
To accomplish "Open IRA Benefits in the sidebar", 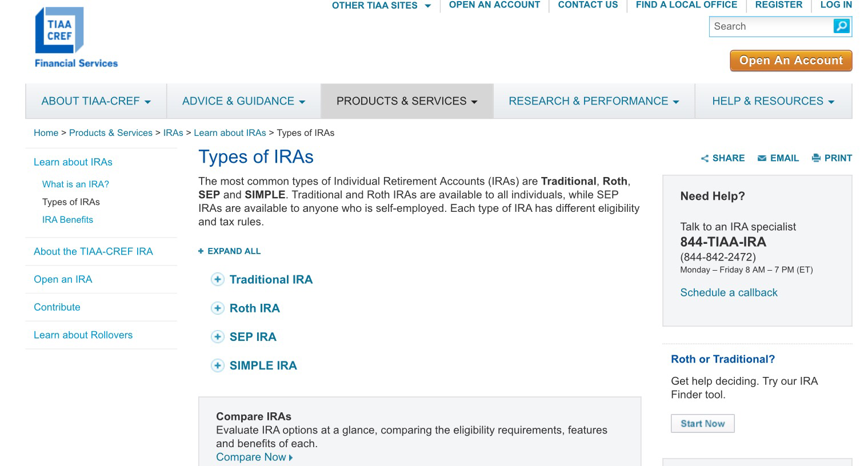I will coord(67,220).
